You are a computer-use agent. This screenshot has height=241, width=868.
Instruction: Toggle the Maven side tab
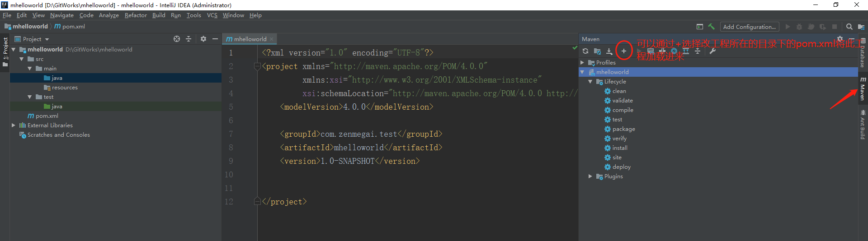tap(863, 88)
